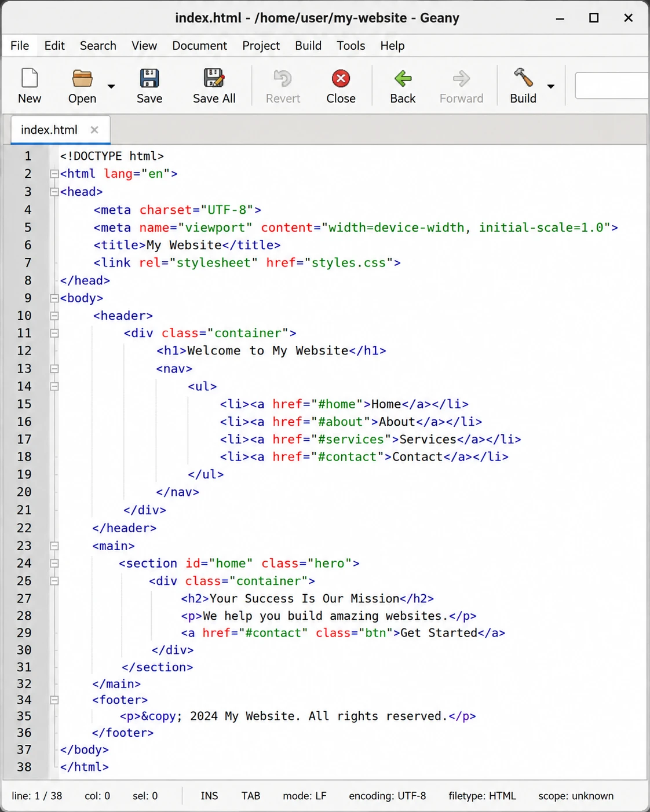Click the "#about" href value
The image size is (650, 812).
[340, 422]
